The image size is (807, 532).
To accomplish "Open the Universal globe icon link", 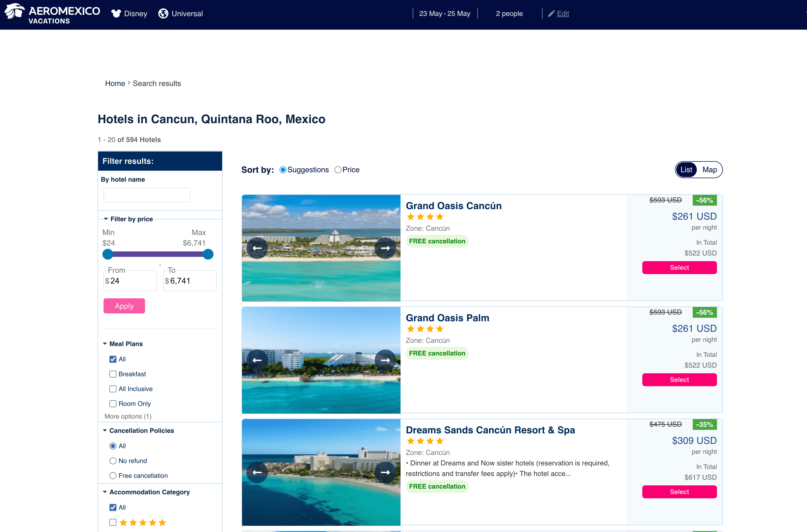I will pos(163,13).
